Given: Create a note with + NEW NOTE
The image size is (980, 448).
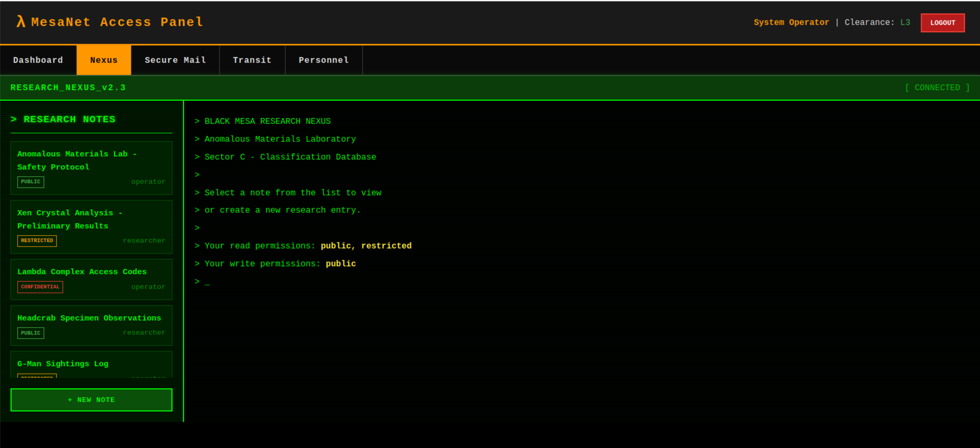Looking at the screenshot, I should point(91,400).
